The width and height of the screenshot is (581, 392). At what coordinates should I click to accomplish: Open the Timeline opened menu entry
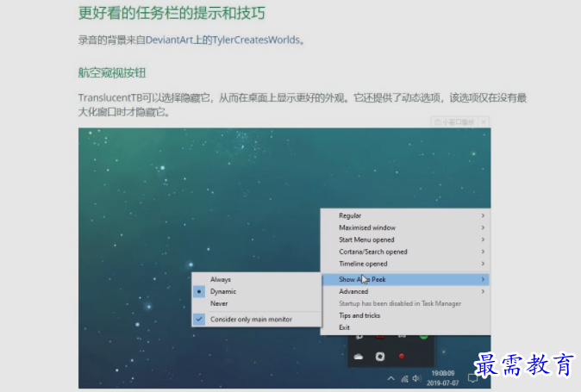[405, 264]
